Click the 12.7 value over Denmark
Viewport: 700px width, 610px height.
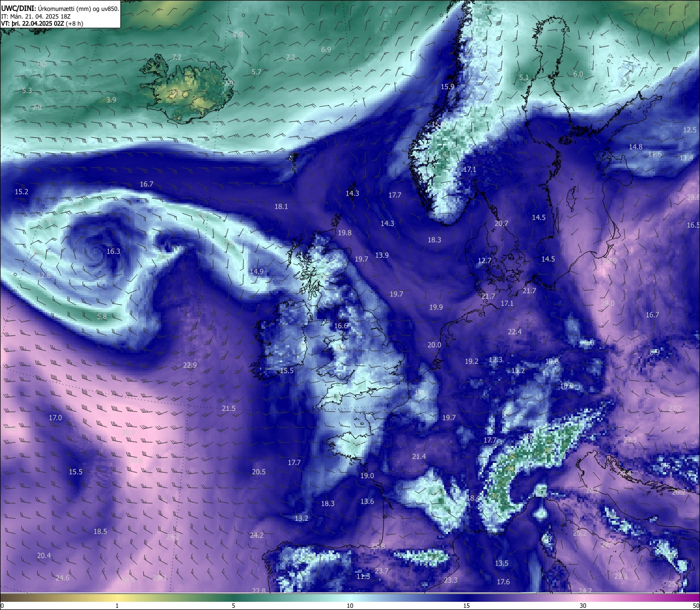click(485, 261)
